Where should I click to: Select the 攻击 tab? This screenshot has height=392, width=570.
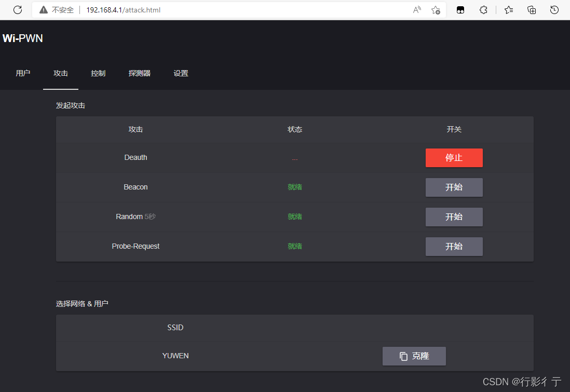(61, 73)
